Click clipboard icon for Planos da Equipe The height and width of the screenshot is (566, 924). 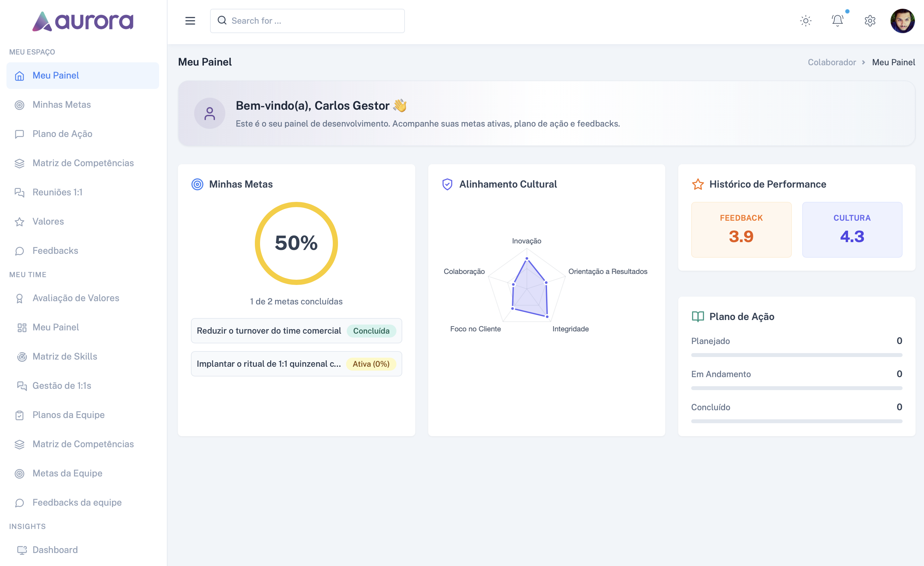coord(19,415)
